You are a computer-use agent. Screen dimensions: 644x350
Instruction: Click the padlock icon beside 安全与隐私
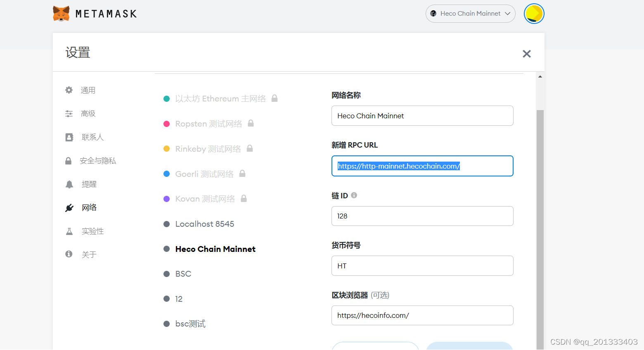pyautogui.click(x=69, y=161)
